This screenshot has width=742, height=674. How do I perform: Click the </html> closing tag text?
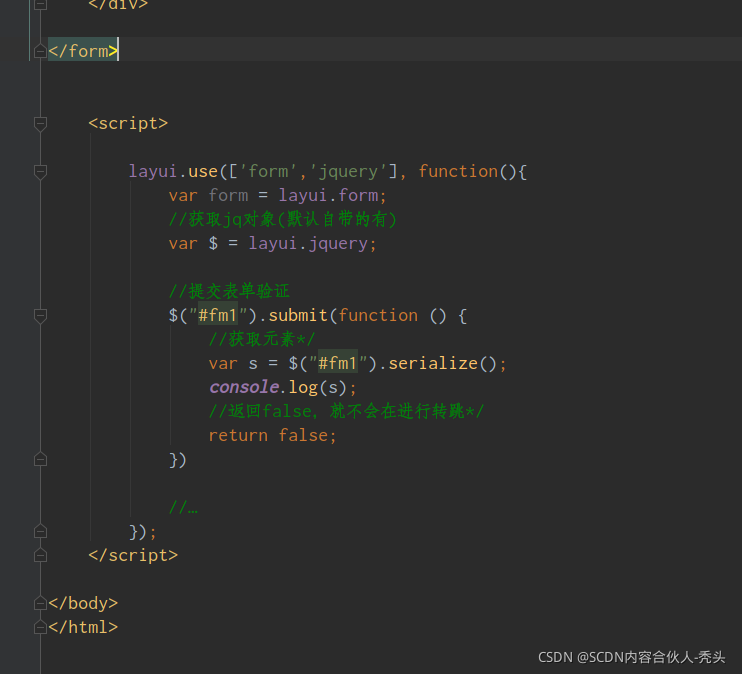tap(83, 627)
